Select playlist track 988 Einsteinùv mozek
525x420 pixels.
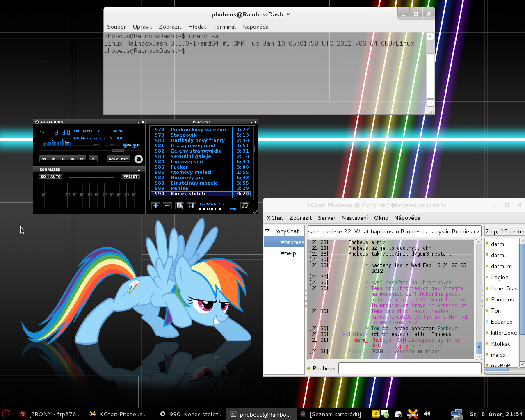201,183
